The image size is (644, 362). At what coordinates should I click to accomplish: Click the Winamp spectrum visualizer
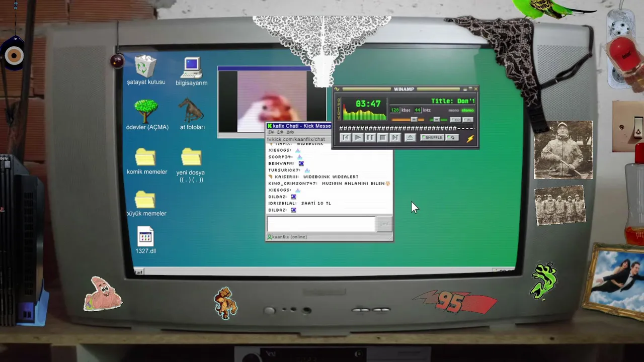365,116
